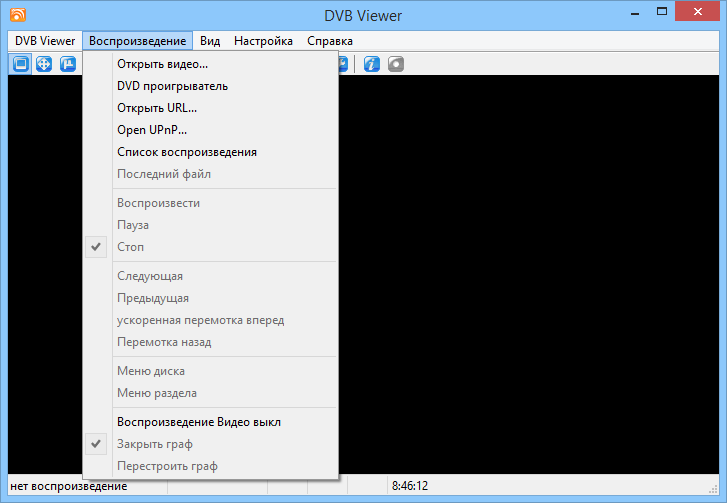Choose DVD проигрыватель from the menu

coord(210,86)
